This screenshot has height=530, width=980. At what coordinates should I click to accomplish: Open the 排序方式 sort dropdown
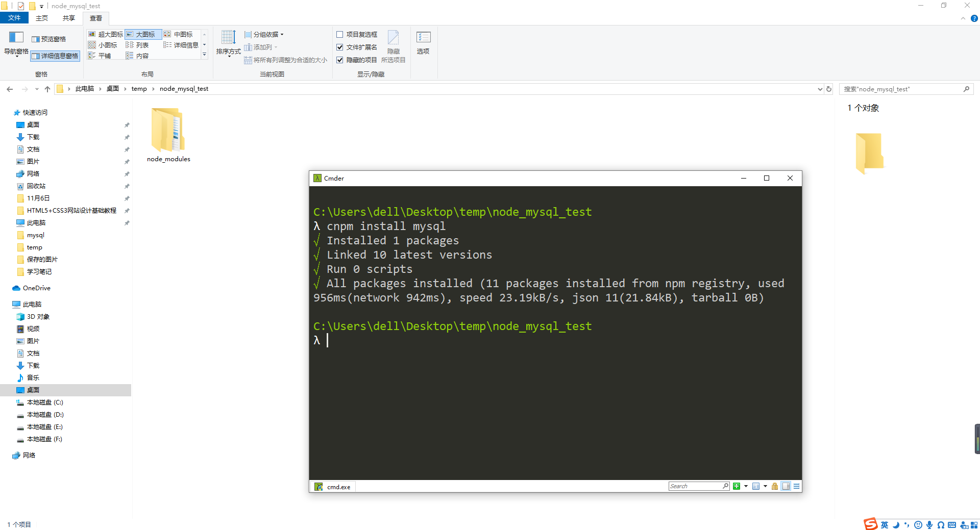228,45
